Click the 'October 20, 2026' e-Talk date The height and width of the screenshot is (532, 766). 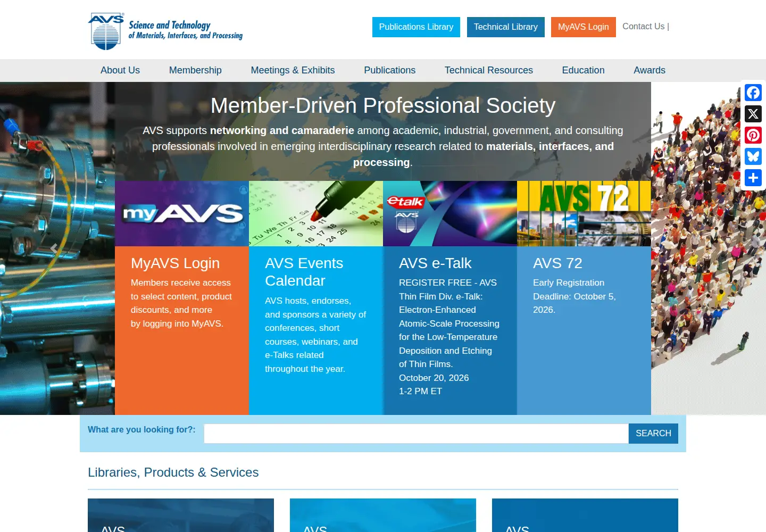tap(434, 378)
